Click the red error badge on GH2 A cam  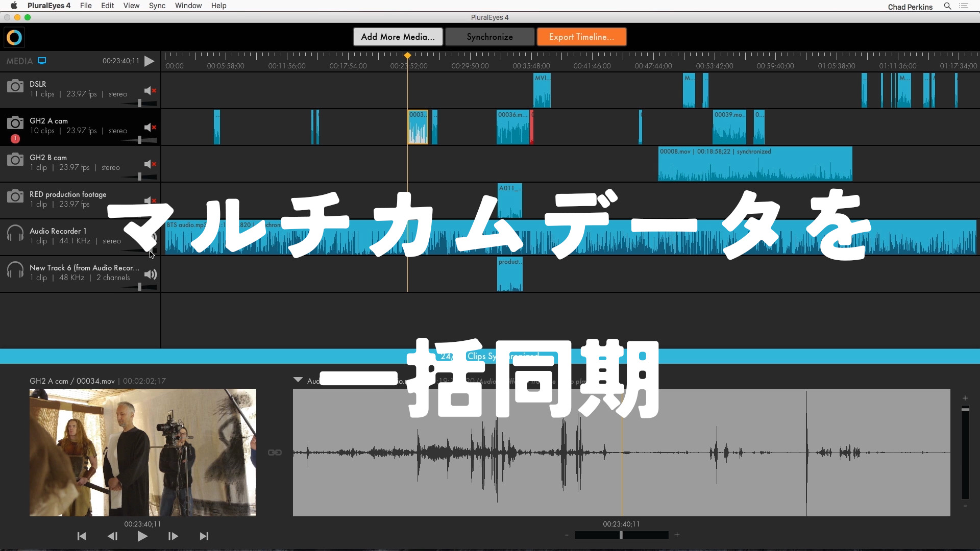(x=15, y=139)
